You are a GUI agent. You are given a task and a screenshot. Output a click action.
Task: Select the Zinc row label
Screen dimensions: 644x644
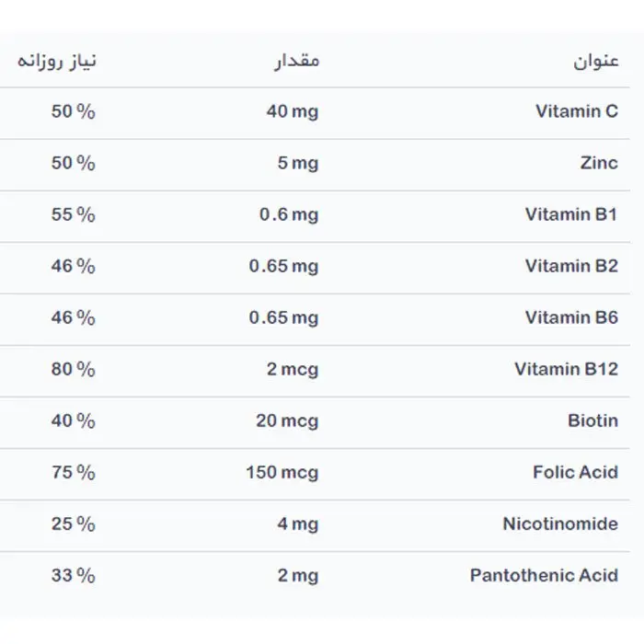click(599, 163)
